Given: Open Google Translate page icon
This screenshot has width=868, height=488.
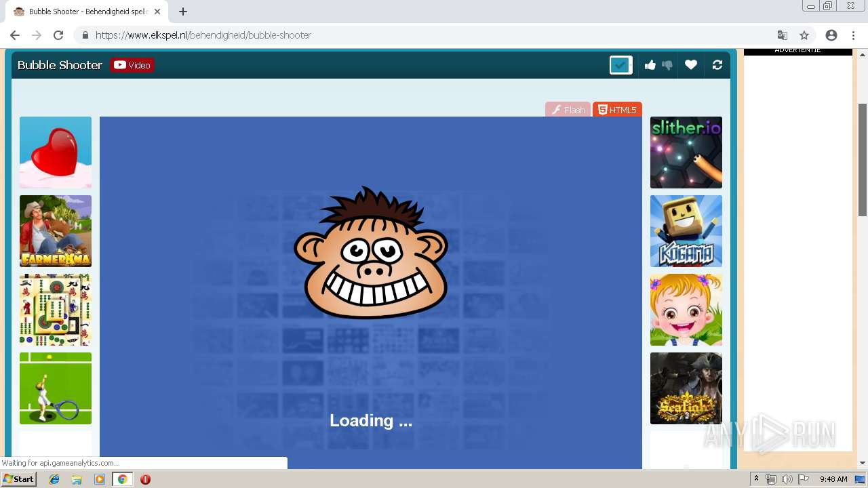Looking at the screenshot, I should coord(783,35).
